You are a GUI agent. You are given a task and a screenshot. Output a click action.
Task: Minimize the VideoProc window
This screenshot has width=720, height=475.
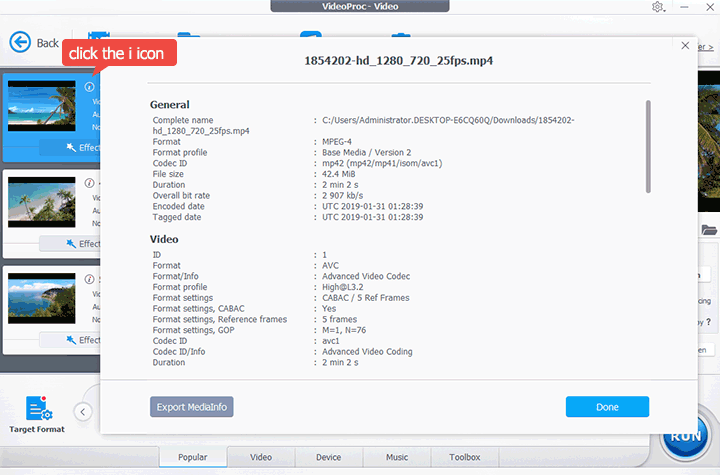(684, 7)
